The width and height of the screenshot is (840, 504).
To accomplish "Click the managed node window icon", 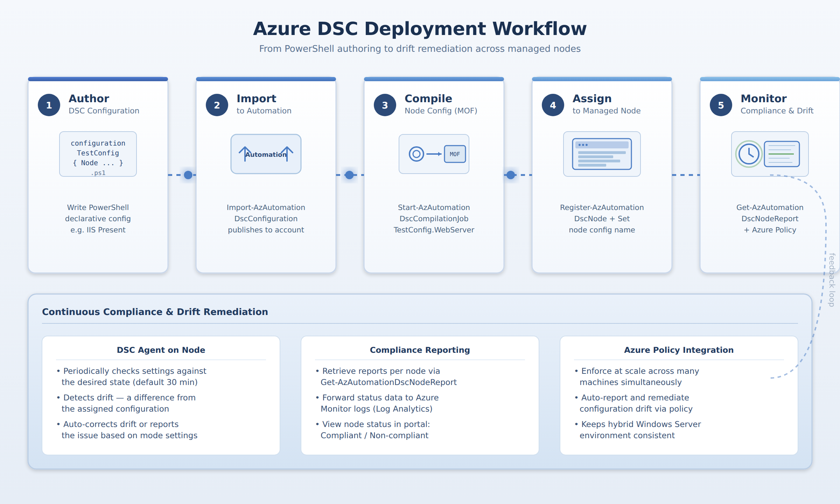I will coord(602,154).
